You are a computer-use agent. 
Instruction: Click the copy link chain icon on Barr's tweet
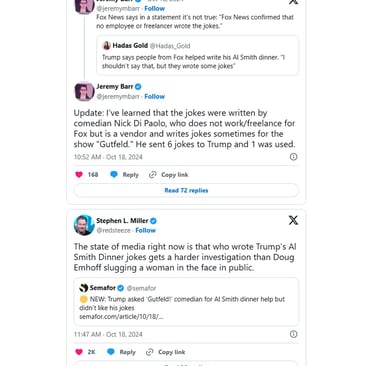point(153,175)
